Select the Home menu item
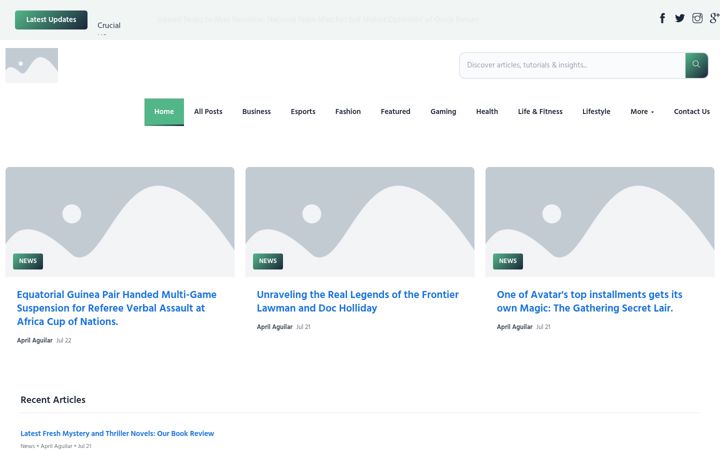 164,112
